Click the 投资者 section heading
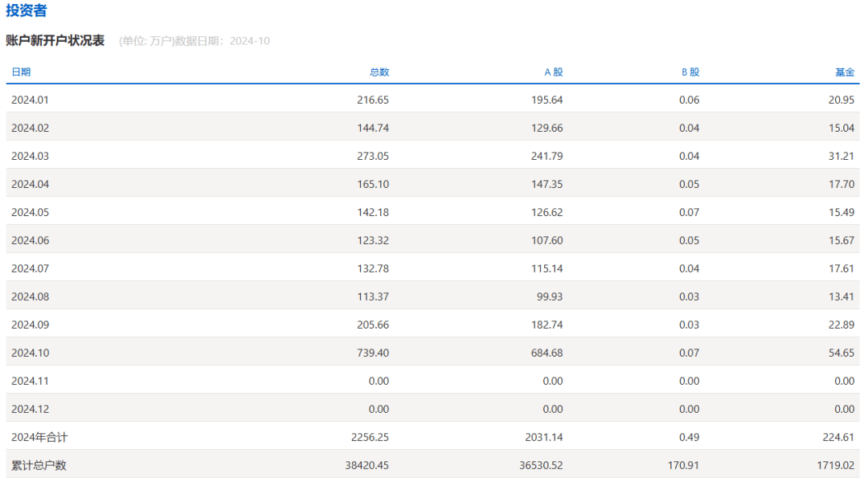The height and width of the screenshot is (482, 868). click(27, 11)
